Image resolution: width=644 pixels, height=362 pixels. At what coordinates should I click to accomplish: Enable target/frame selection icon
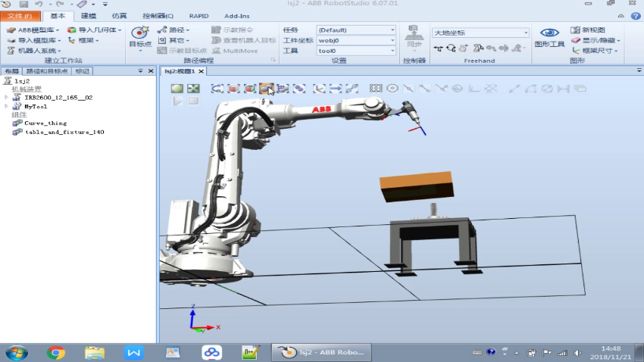coord(319,89)
